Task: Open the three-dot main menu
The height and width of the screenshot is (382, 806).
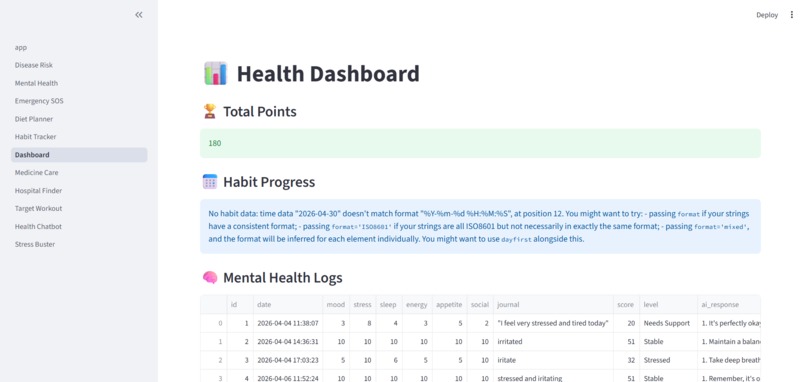Action: [x=792, y=15]
